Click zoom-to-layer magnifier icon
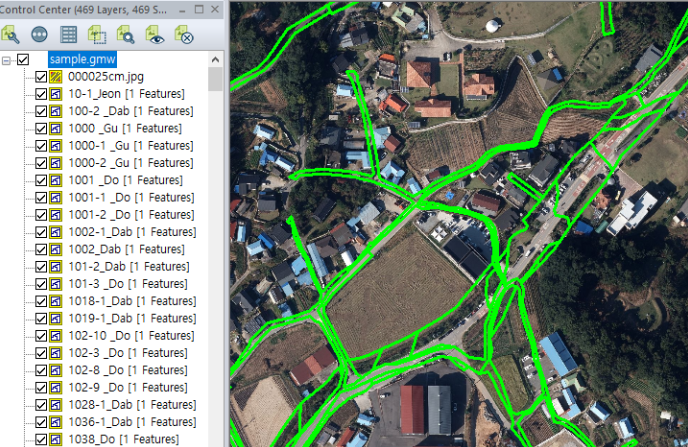 coord(126,35)
